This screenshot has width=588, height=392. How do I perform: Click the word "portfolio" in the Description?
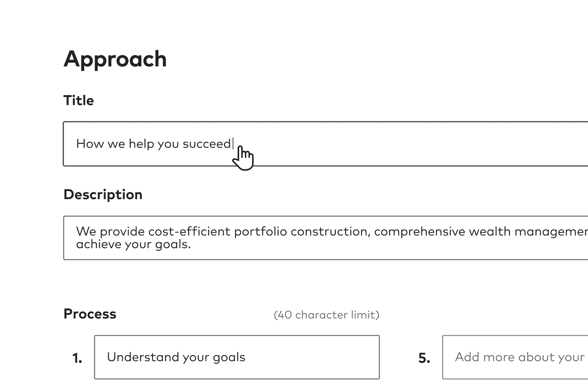click(x=260, y=232)
